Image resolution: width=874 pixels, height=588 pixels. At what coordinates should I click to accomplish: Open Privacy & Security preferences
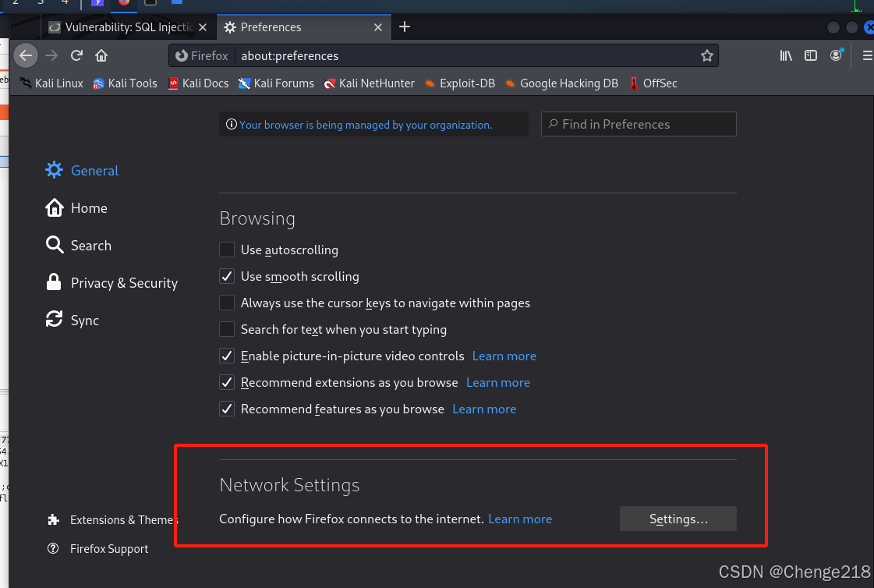pos(111,282)
